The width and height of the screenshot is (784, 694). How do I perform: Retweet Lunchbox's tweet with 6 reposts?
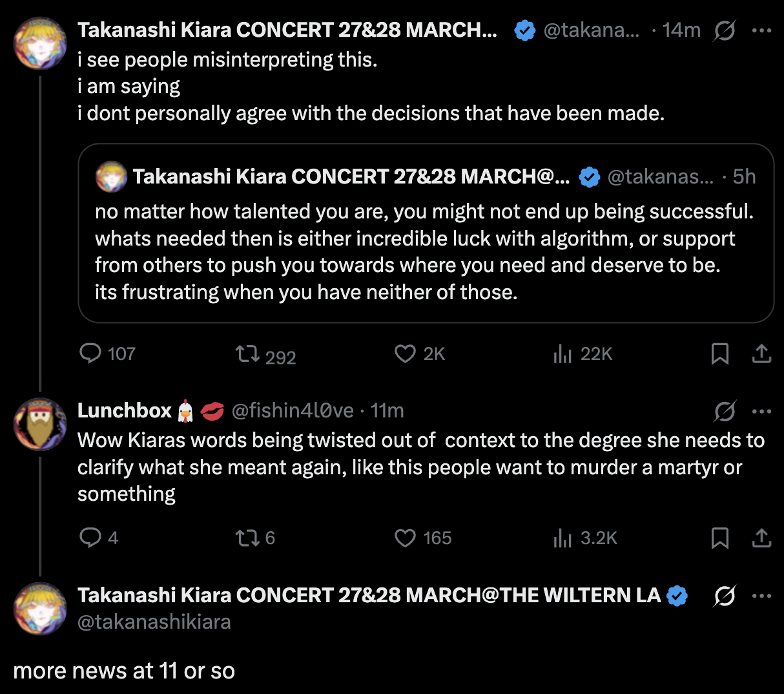pos(247,538)
